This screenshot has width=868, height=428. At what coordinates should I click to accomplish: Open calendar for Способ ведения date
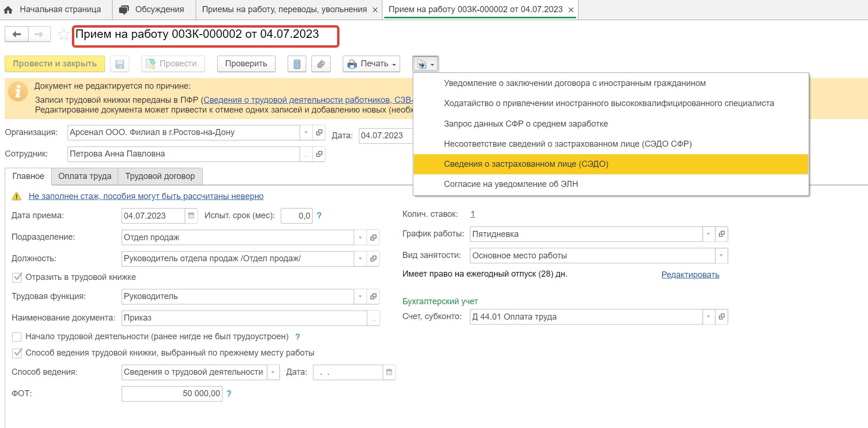(389, 372)
